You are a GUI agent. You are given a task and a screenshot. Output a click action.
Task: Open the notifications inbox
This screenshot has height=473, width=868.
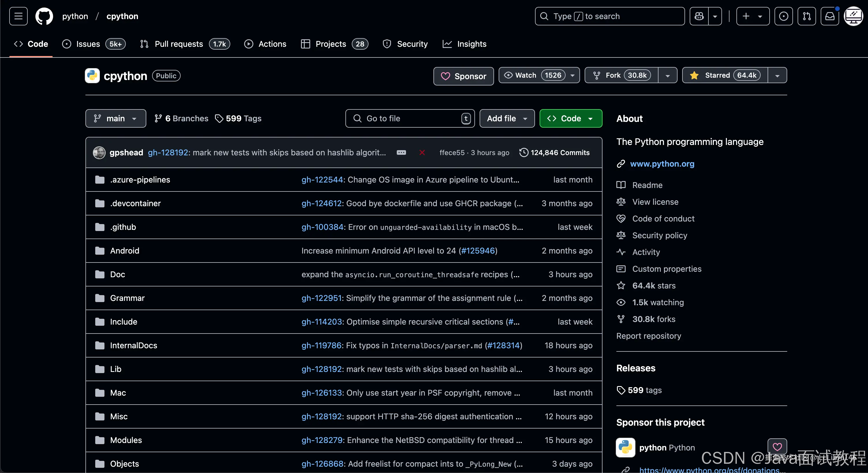point(830,16)
